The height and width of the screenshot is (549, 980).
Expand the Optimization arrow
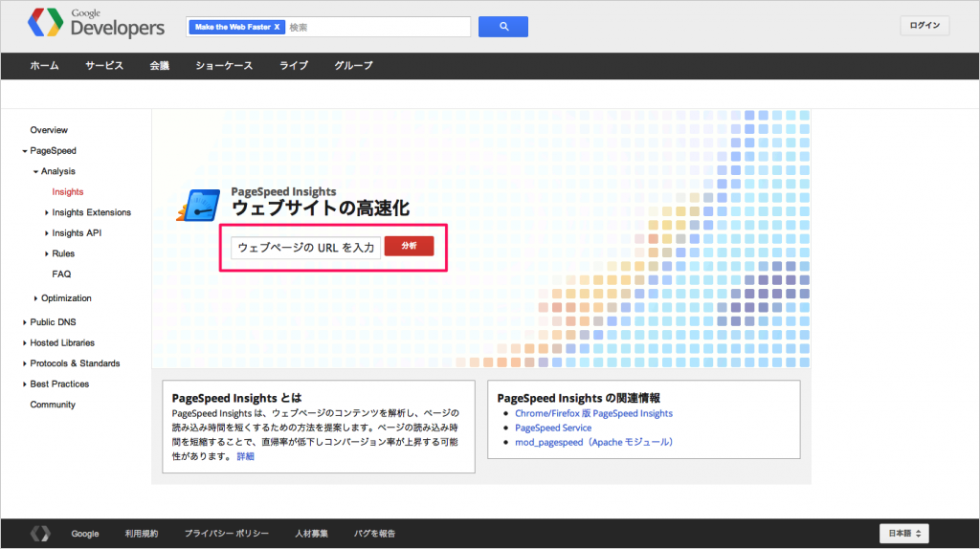tap(35, 298)
